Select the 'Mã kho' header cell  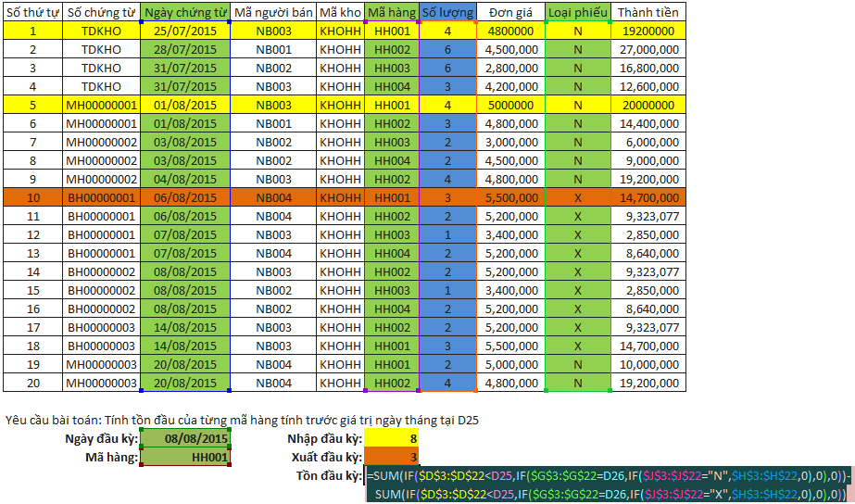tap(340, 12)
